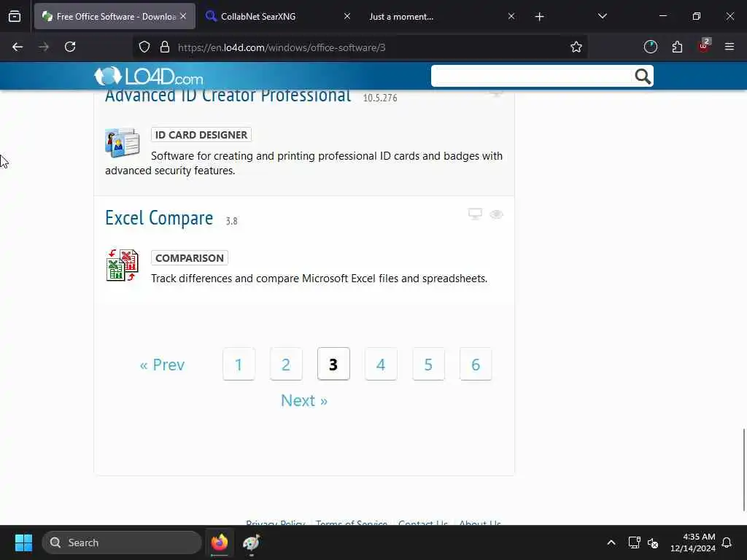Click the ID CARD DESIGNER category tag
The width and height of the screenshot is (747, 560).
click(201, 135)
